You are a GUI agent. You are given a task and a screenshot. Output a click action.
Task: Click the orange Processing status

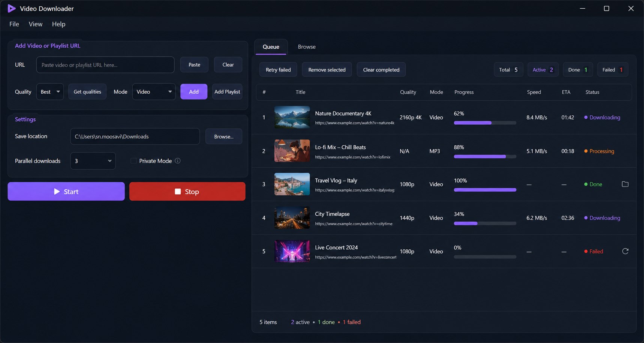tap(599, 151)
